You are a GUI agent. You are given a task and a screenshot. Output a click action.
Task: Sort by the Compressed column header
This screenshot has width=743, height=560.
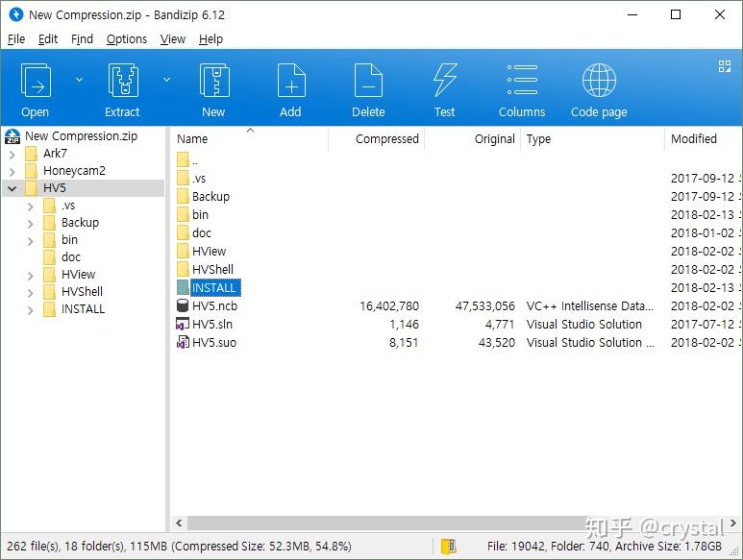pyautogui.click(x=376, y=138)
